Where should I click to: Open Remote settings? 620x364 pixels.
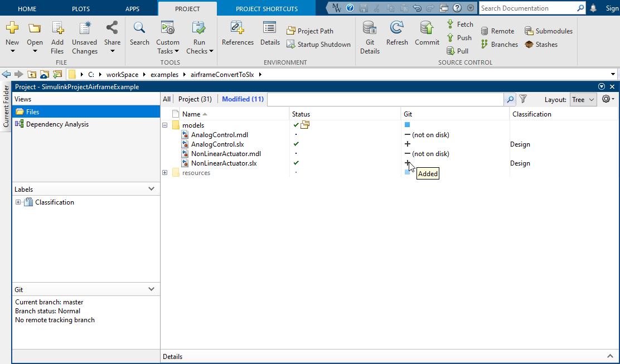click(x=497, y=31)
